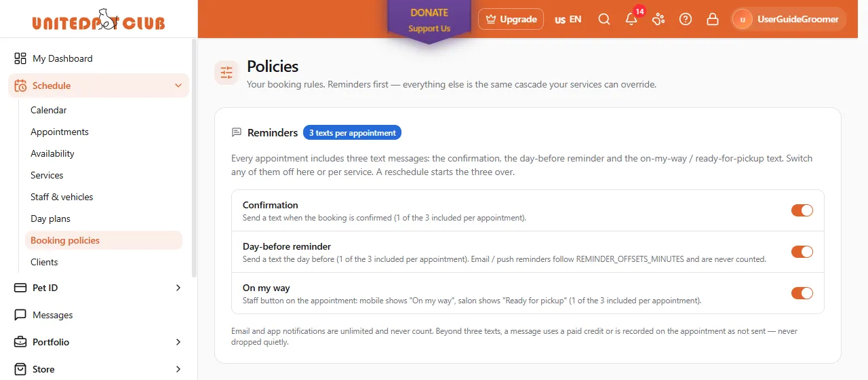Click the user avatar circle
The height and width of the screenshot is (380, 868).
[x=743, y=19]
